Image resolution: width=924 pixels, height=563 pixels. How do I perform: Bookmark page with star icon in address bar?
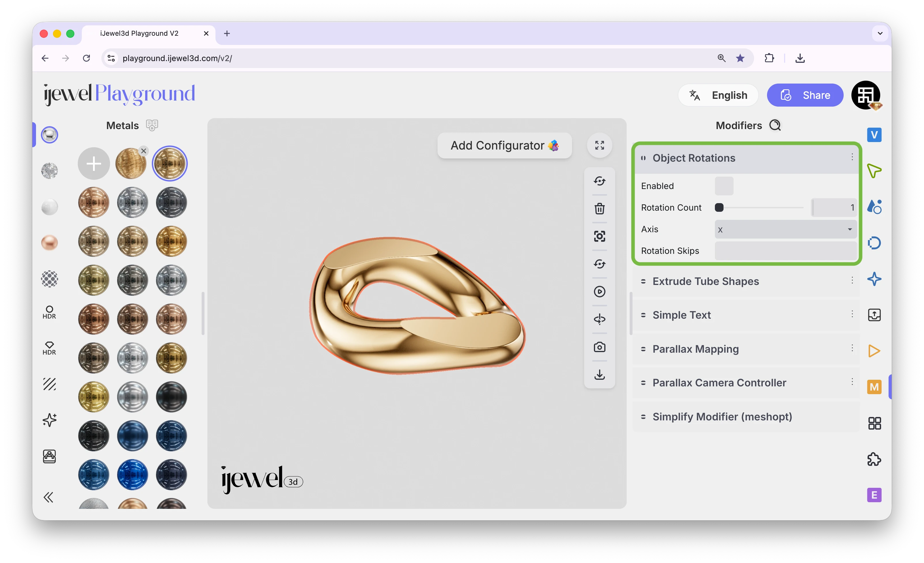739,58
